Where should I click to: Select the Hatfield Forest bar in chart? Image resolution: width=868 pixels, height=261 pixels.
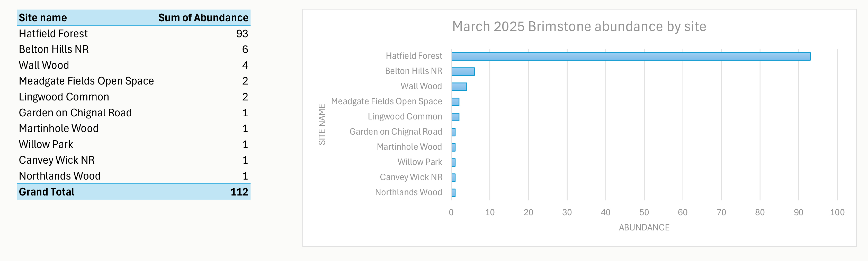click(631, 56)
